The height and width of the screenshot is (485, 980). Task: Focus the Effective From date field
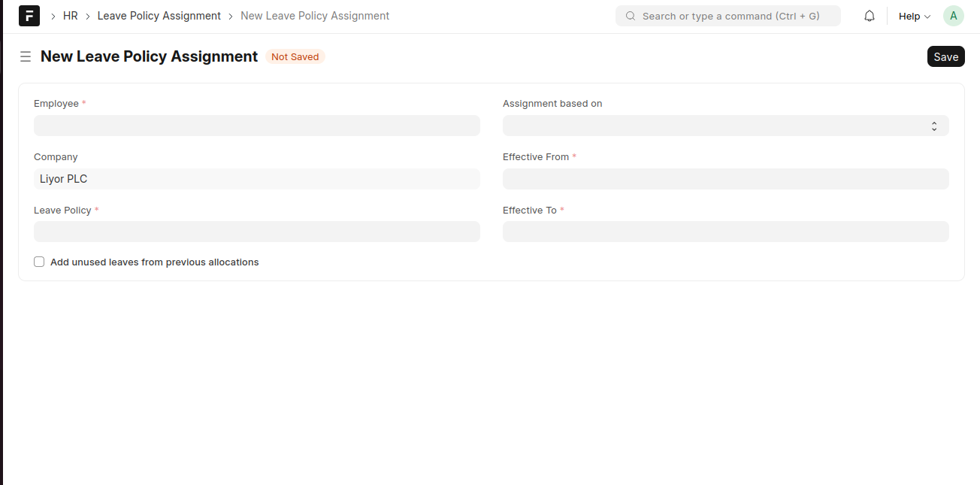coord(725,179)
